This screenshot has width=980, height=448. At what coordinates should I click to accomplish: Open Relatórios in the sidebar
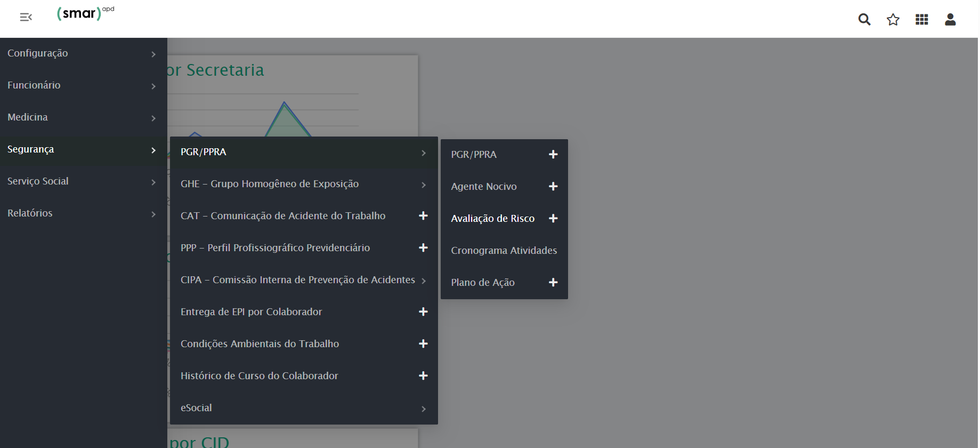83,213
